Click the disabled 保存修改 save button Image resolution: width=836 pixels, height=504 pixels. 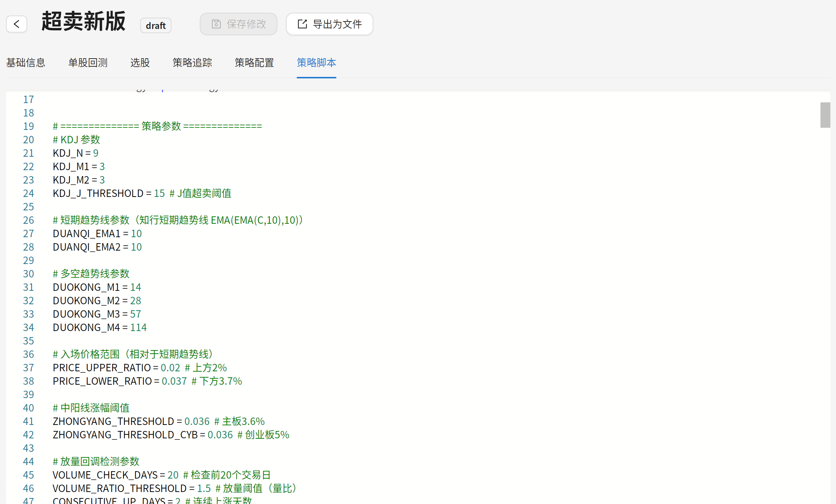point(239,24)
